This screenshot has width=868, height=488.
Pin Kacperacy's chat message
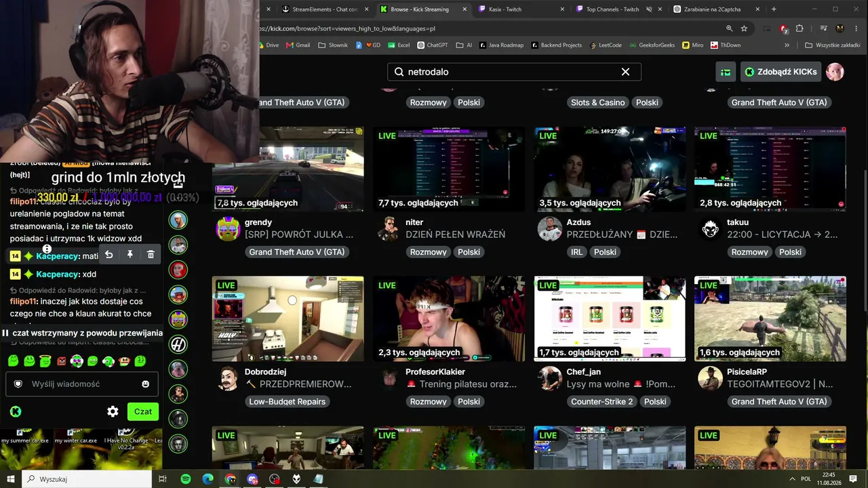click(130, 255)
